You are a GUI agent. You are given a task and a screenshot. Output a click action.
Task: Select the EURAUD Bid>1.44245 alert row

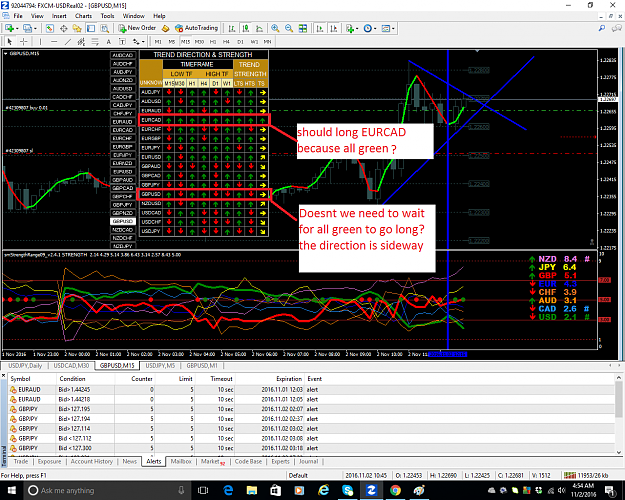311,390
